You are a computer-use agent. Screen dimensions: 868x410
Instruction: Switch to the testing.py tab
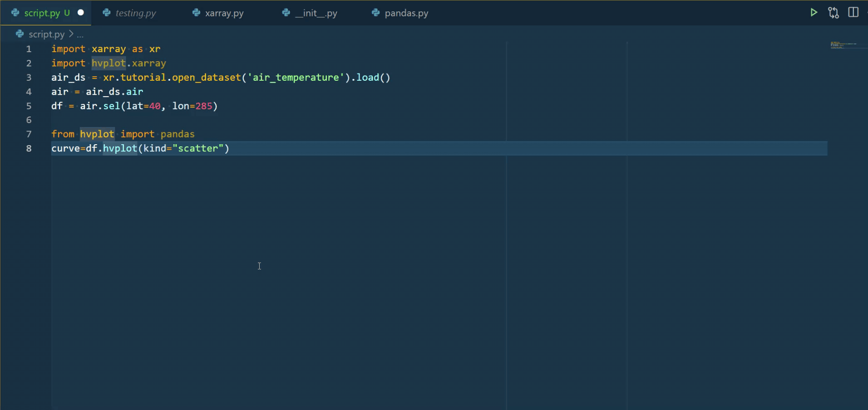pos(135,13)
